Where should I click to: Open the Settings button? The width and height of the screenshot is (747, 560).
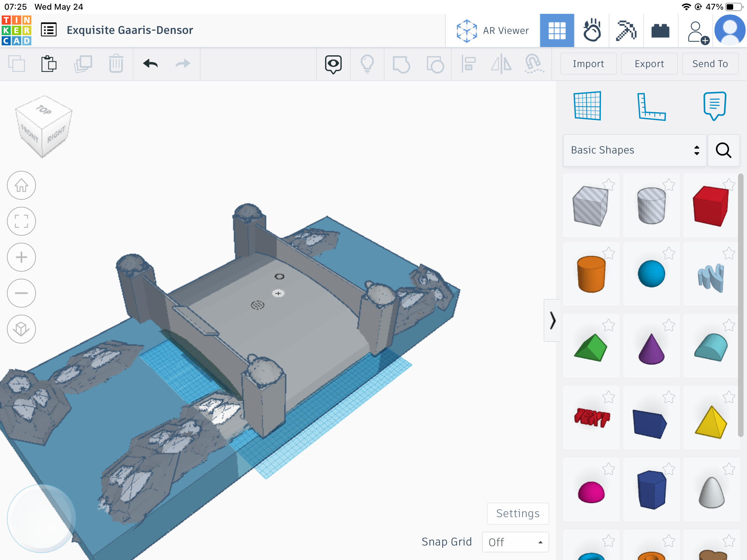point(518,513)
